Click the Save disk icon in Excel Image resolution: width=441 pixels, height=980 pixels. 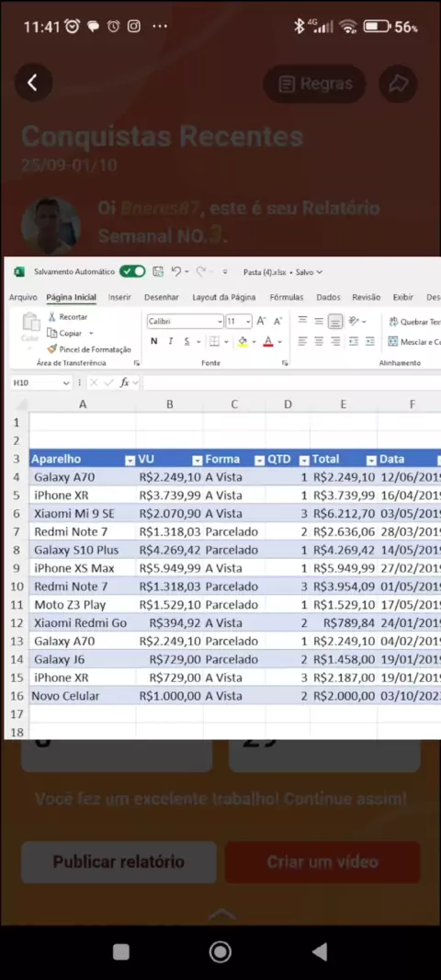pyautogui.click(x=158, y=272)
